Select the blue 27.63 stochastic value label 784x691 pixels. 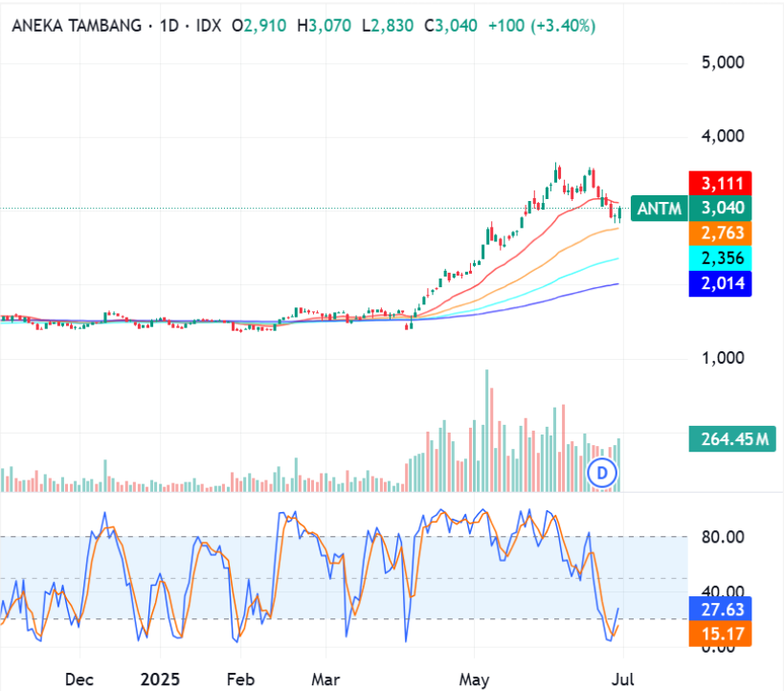click(720, 609)
